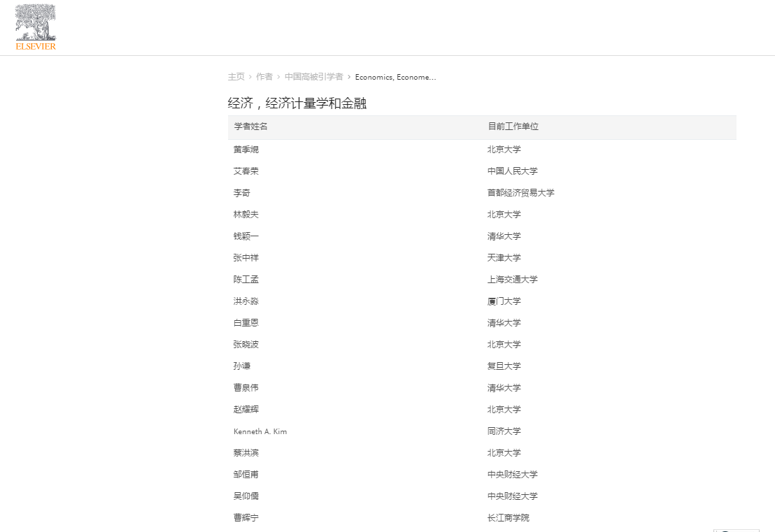Click 北京大学 in 黄季焜 row

pos(504,149)
